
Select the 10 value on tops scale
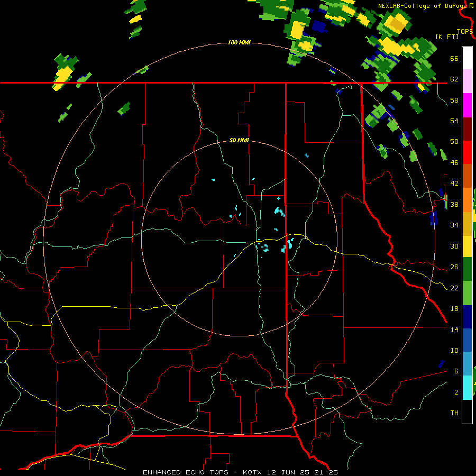point(454,350)
